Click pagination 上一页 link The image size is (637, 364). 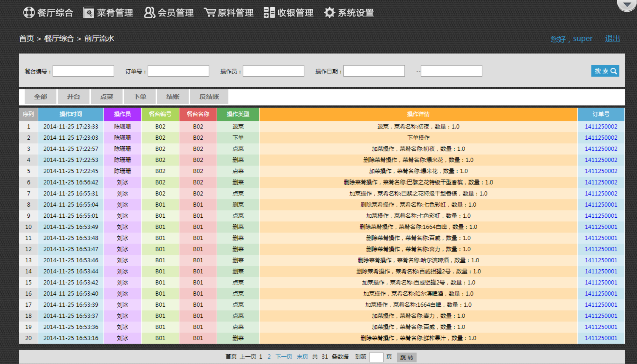point(248,357)
